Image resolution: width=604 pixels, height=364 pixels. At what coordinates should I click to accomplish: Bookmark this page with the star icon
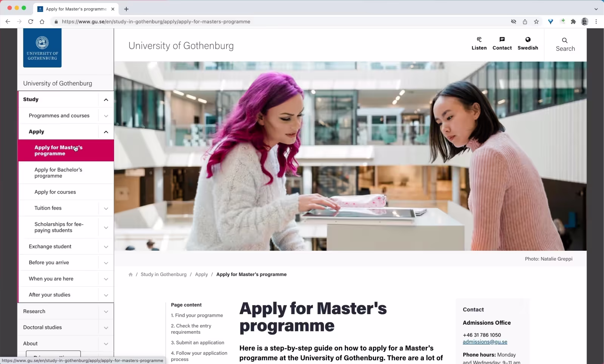coord(536,22)
